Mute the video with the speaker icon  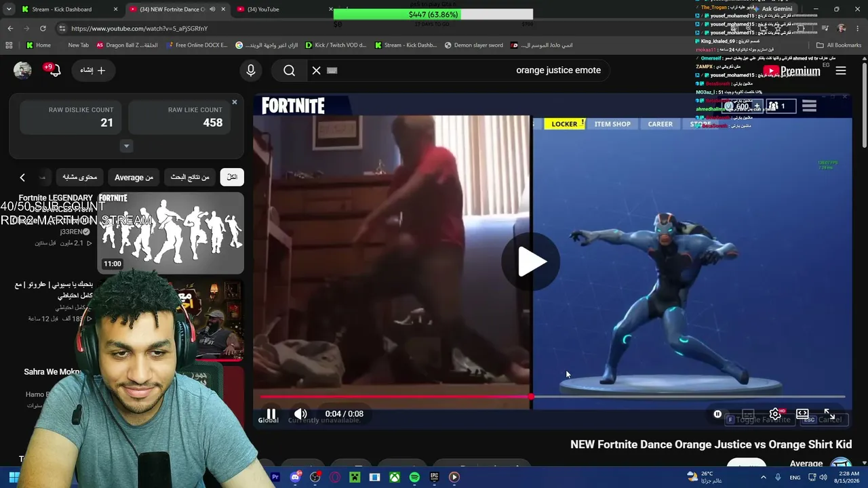300,413
